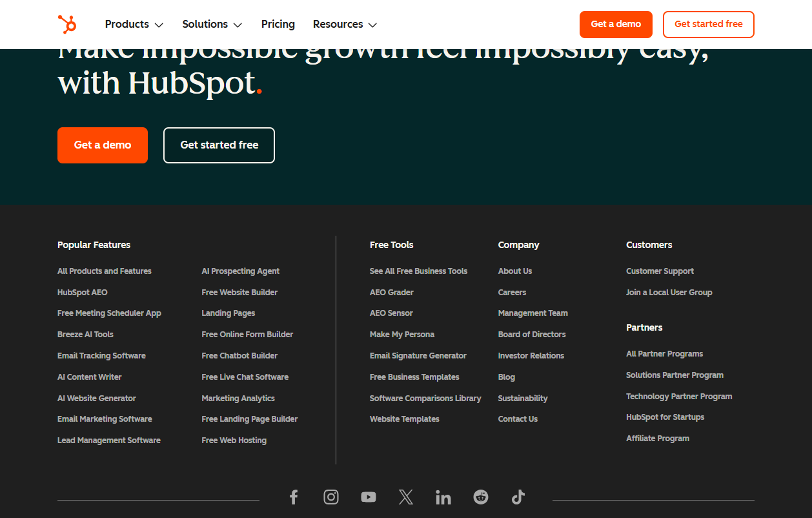Open the HubSpot for Startups link
Image resolution: width=812 pixels, height=518 pixels.
coord(665,417)
